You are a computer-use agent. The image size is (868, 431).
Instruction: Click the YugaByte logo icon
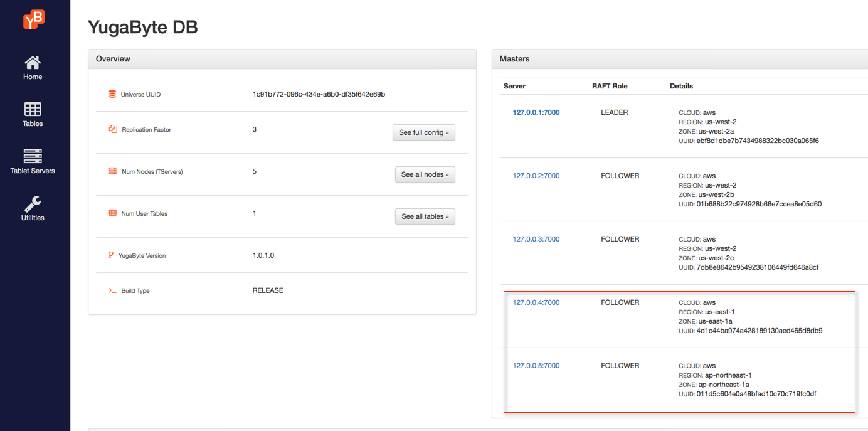click(34, 19)
